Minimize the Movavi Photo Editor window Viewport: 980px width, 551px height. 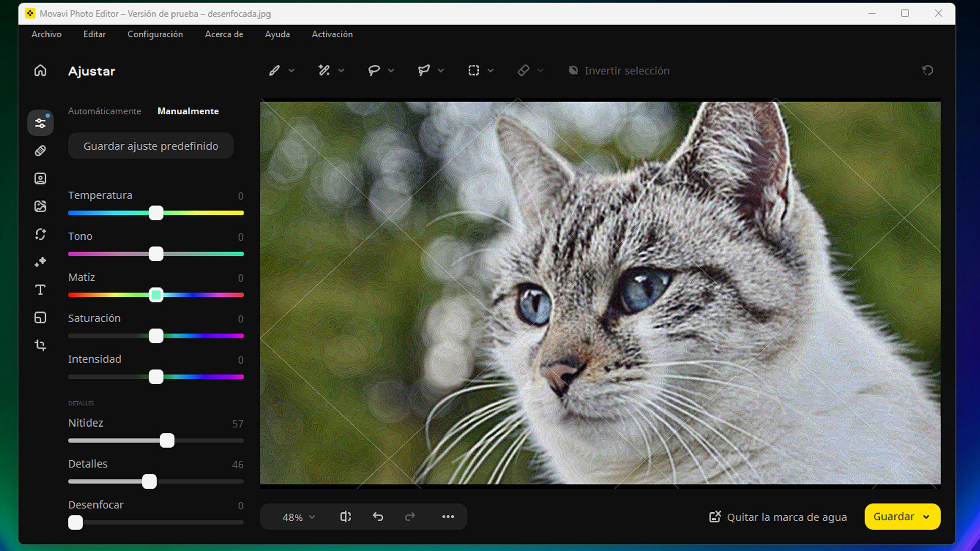[872, 13]
